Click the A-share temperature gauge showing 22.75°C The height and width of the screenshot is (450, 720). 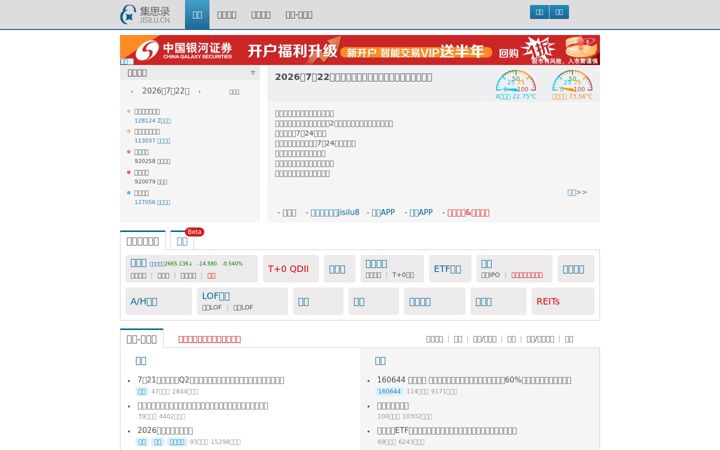[516, 84]
